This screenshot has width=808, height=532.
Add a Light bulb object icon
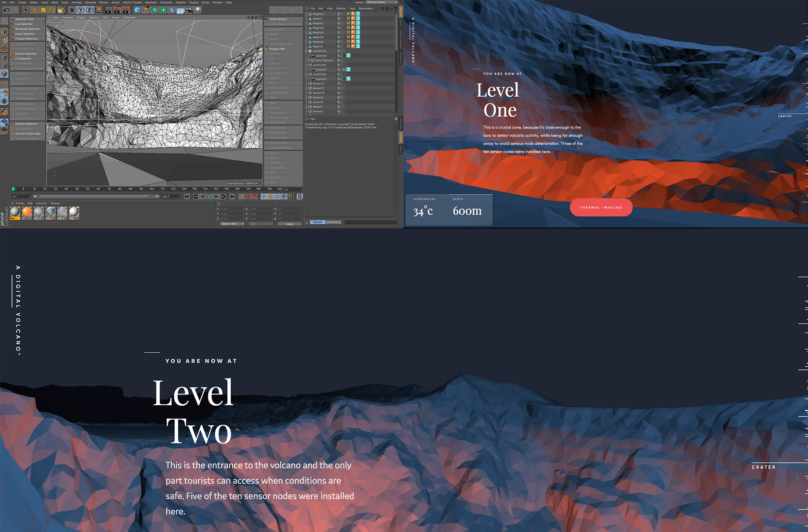click(x=198, y=10)
